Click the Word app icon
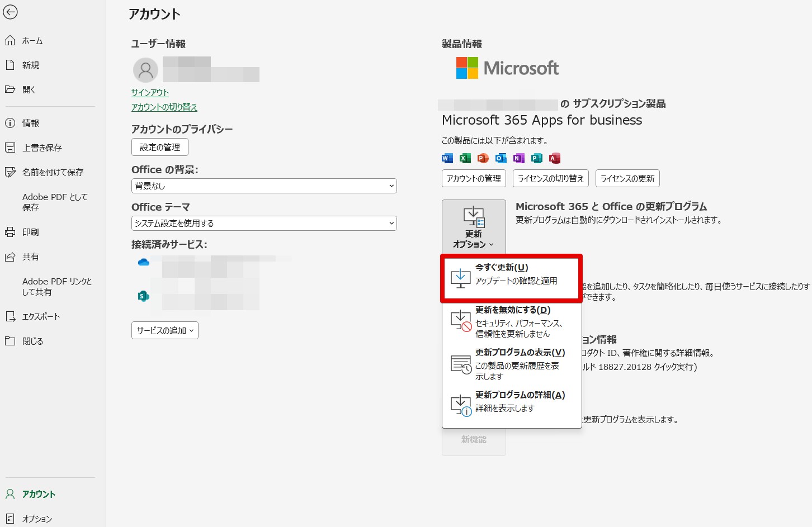This screenshot has width=812, height=527. coord(447,158)
